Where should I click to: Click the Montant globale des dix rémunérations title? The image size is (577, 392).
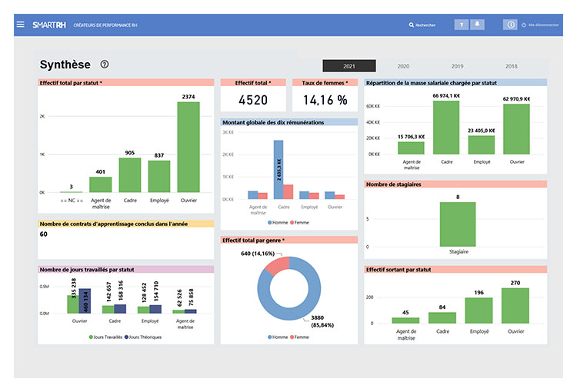[x=273, y=122]
